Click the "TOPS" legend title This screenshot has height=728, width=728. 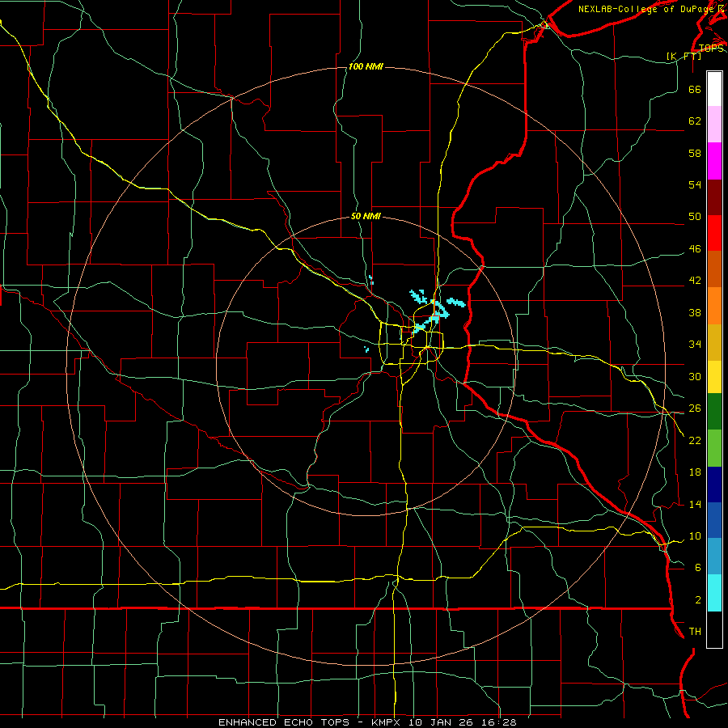pyautogui.click(x=711, y=48)
